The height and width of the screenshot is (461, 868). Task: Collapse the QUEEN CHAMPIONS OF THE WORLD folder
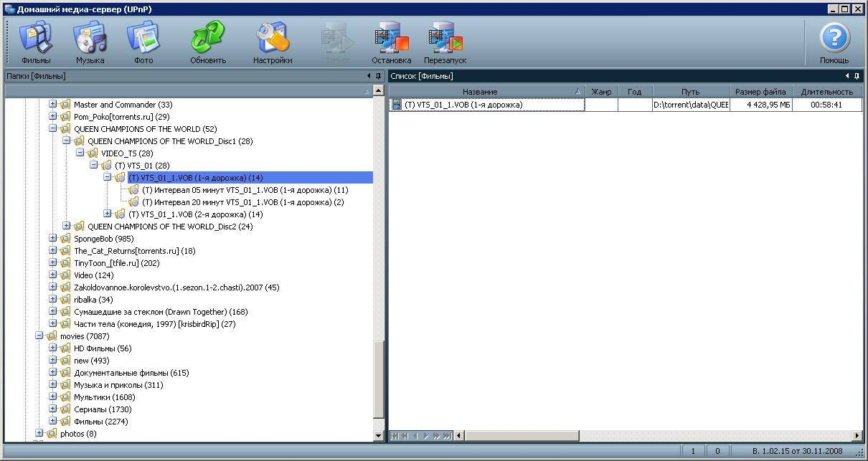[53, 129]
